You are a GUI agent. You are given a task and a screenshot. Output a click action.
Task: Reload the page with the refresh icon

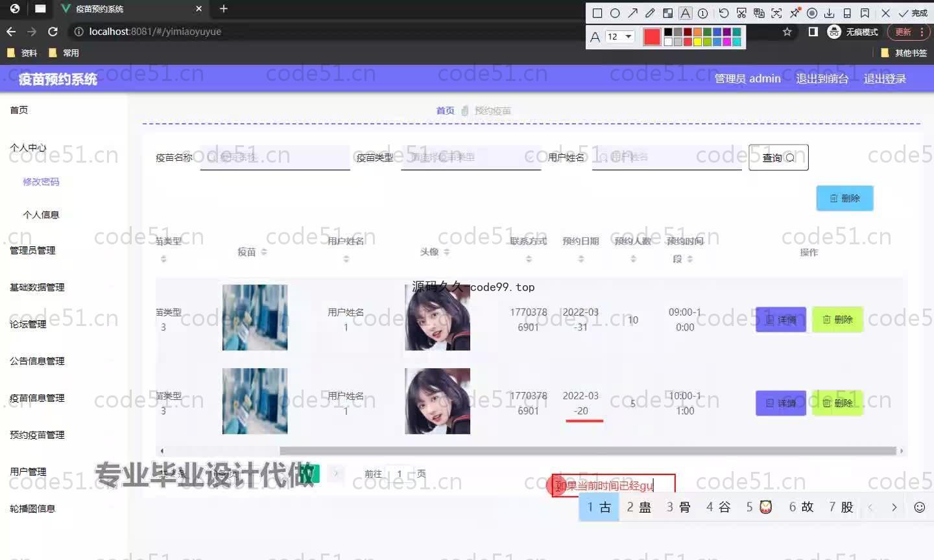[x=53, y=31]
